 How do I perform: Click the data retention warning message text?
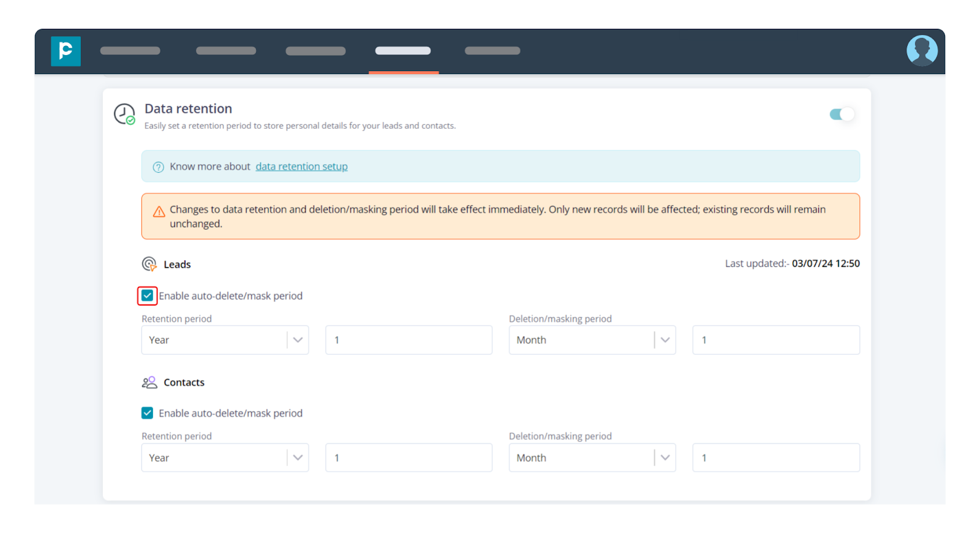click(497, 217)
